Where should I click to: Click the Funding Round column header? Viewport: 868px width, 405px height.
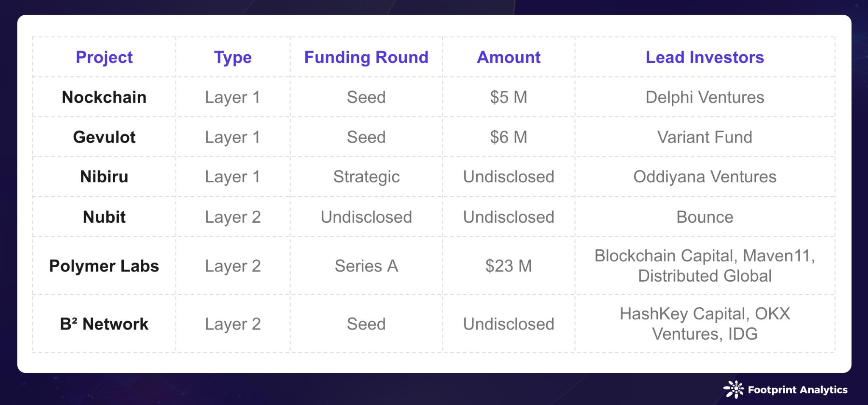click(366, 57)
